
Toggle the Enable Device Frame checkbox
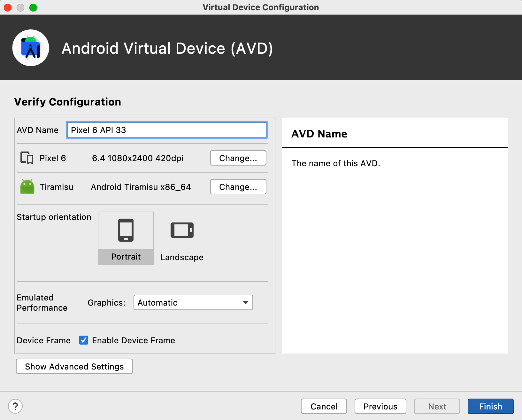coord(84,340)
